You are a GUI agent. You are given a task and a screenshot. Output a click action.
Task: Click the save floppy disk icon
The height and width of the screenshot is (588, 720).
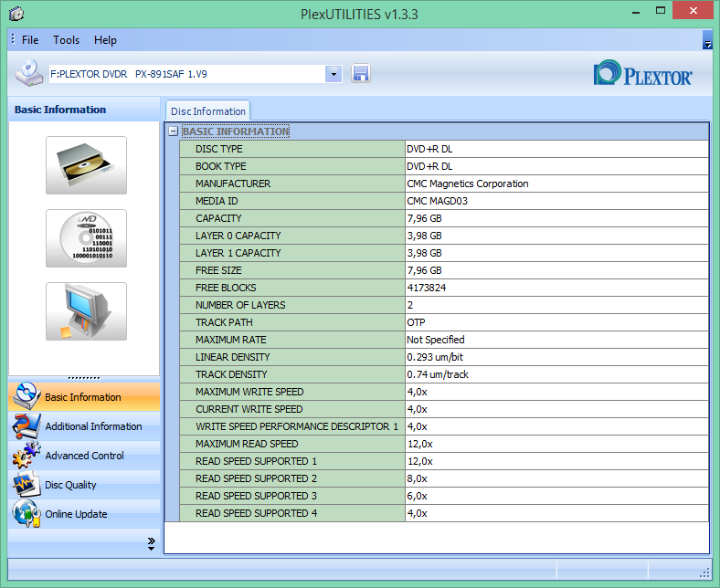(x=361, y=73)
